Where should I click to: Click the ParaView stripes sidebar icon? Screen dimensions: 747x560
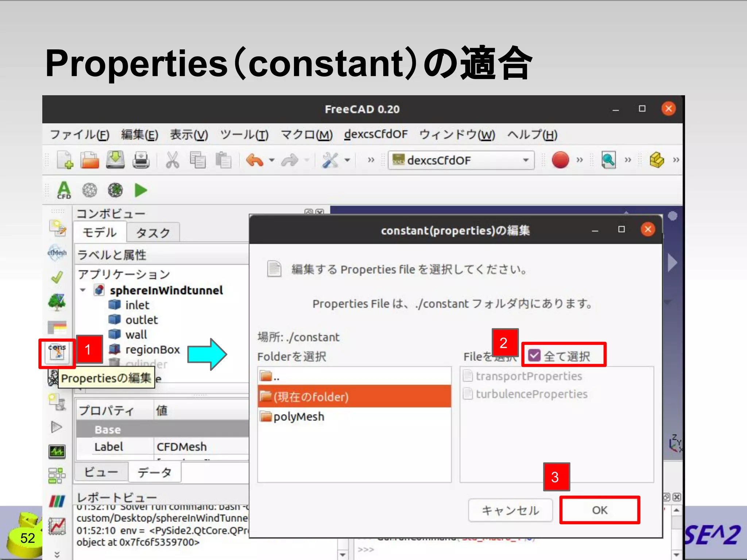[57, 501]
